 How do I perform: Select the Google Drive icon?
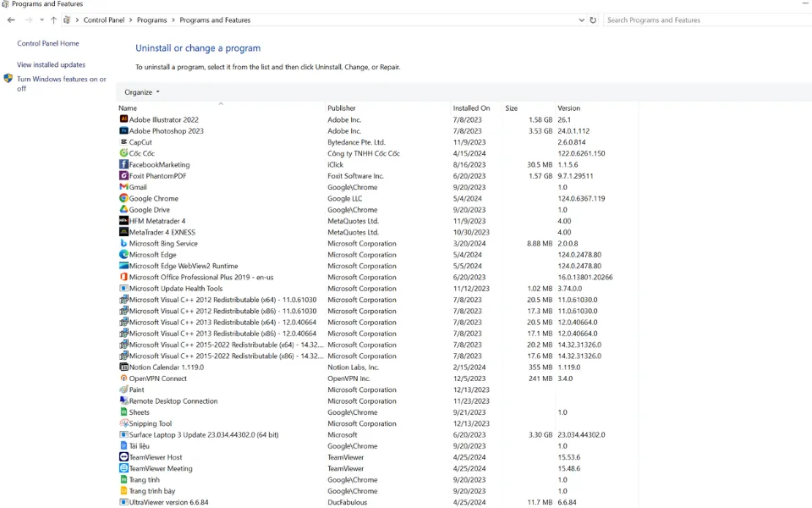coord(123,210)
